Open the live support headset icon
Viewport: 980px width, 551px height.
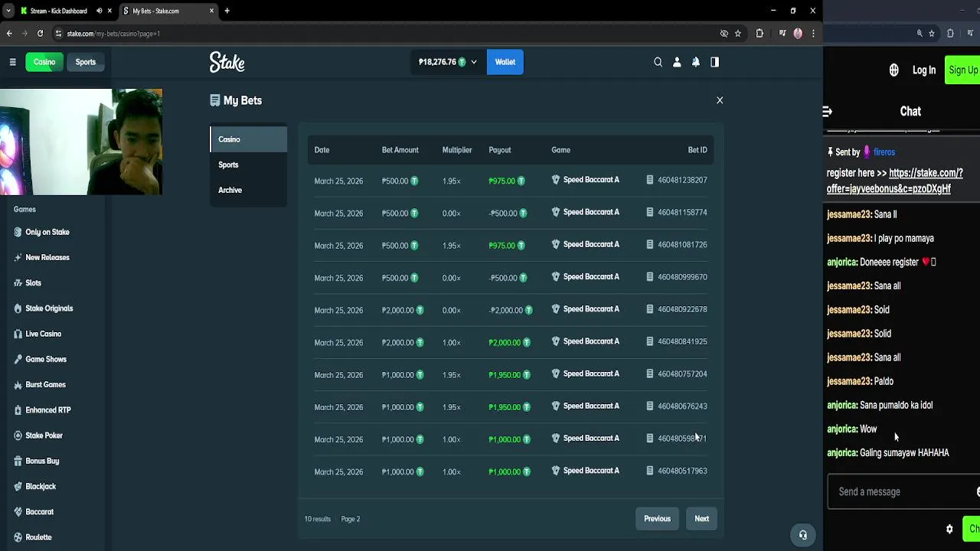(x=802, y=535)
